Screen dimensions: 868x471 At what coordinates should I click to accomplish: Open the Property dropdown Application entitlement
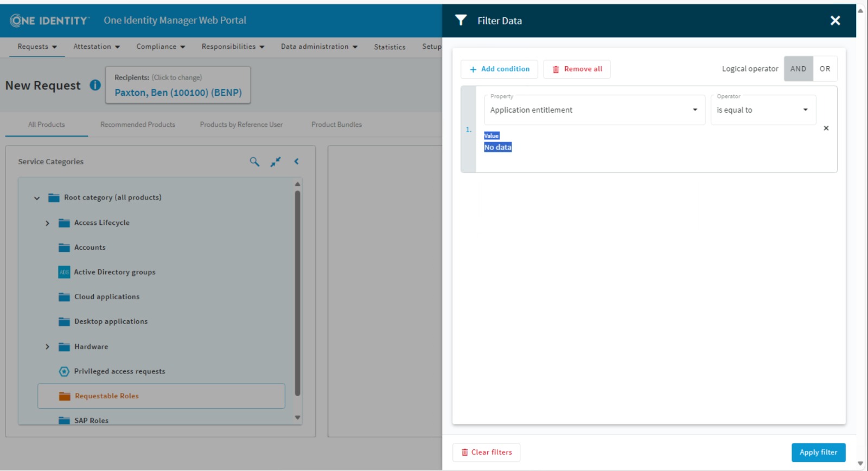click(x=594, y=110)
